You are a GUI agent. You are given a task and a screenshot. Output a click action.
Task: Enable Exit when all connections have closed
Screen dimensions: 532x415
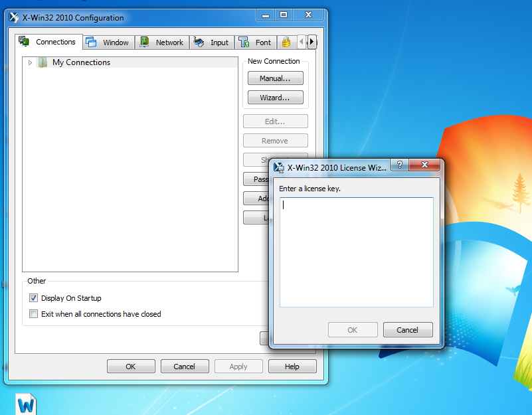[33, 314]
